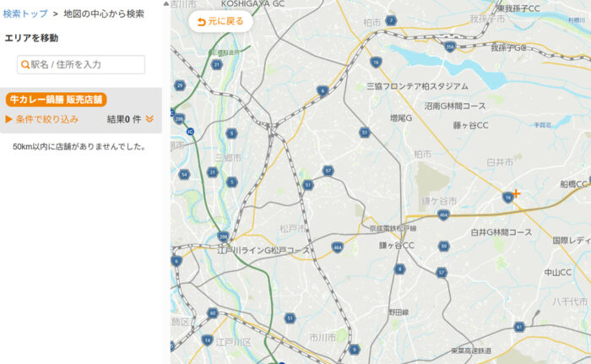Select the route 8 shield below 鎌ヶ谷CC
The height and width of the screenshot is (364, 591).
click(399, 269)
